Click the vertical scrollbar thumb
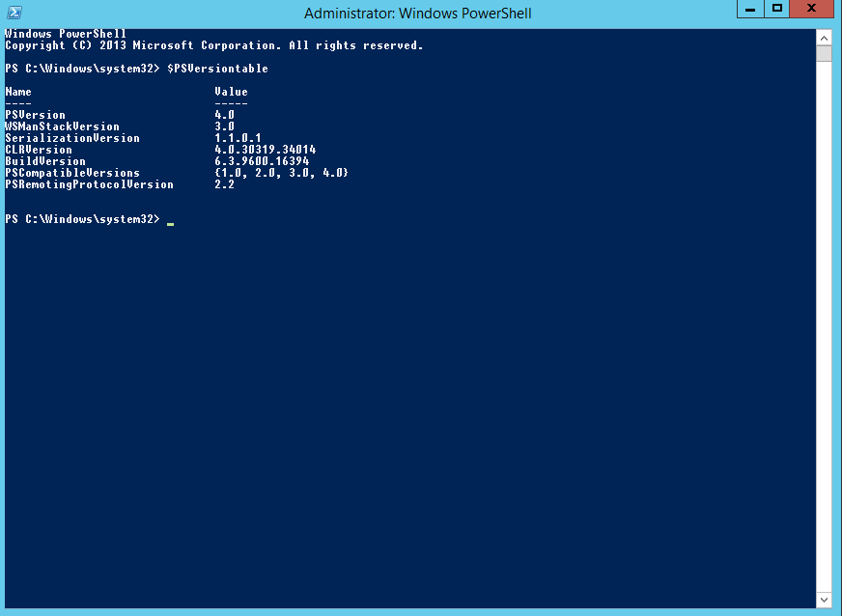Screen dimensions: 842x616 coord(824,53)
